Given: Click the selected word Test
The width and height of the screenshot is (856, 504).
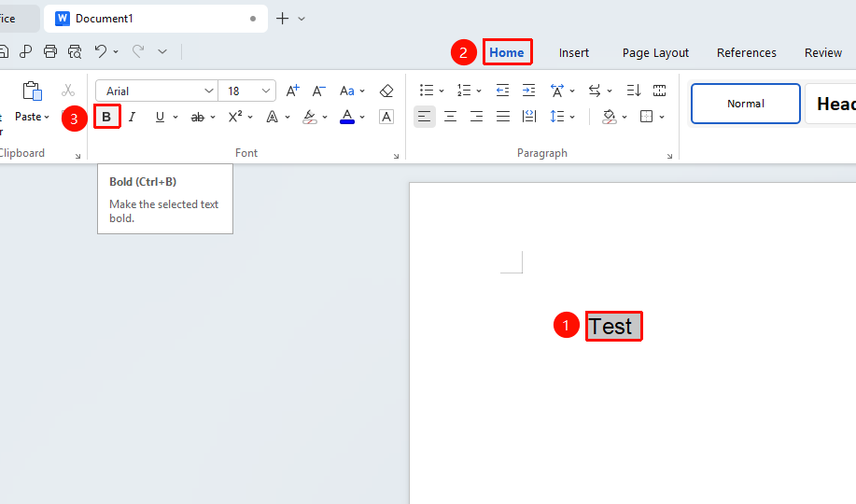Looking at the screenshot, I should [610, 327].
